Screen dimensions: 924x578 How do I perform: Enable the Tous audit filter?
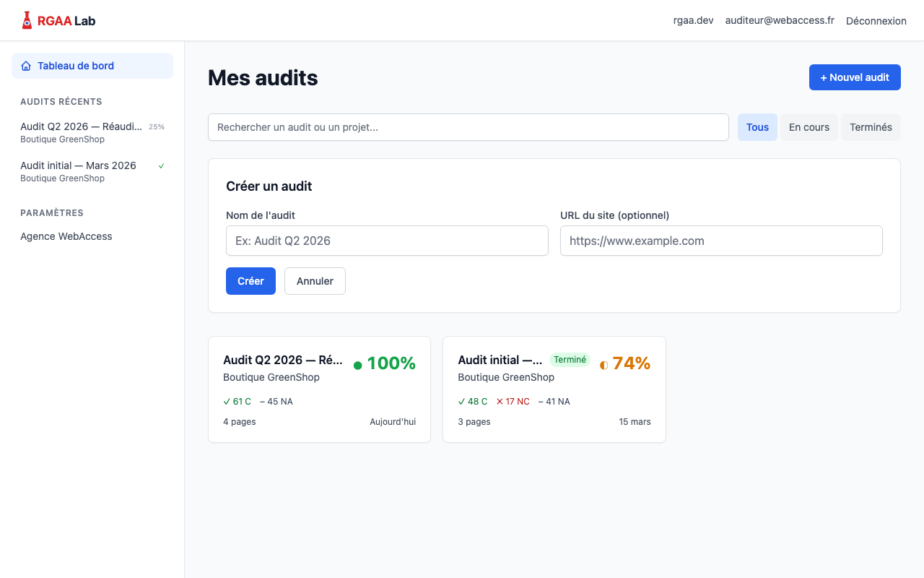coord(757,126)
